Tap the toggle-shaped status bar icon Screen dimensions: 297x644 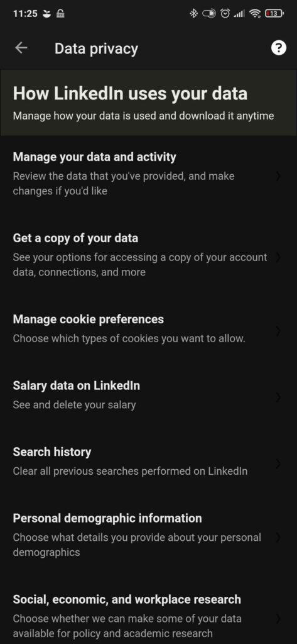[x=209, y=14]
